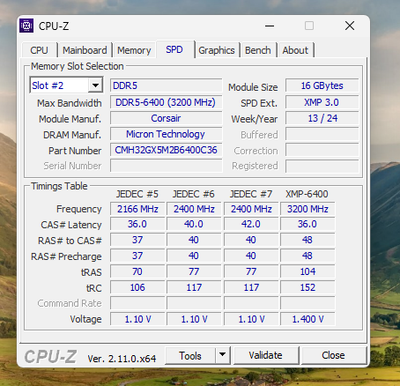Close the CPU-Z window with X
This screenshot has height=386, width=400.
[350, 26]
